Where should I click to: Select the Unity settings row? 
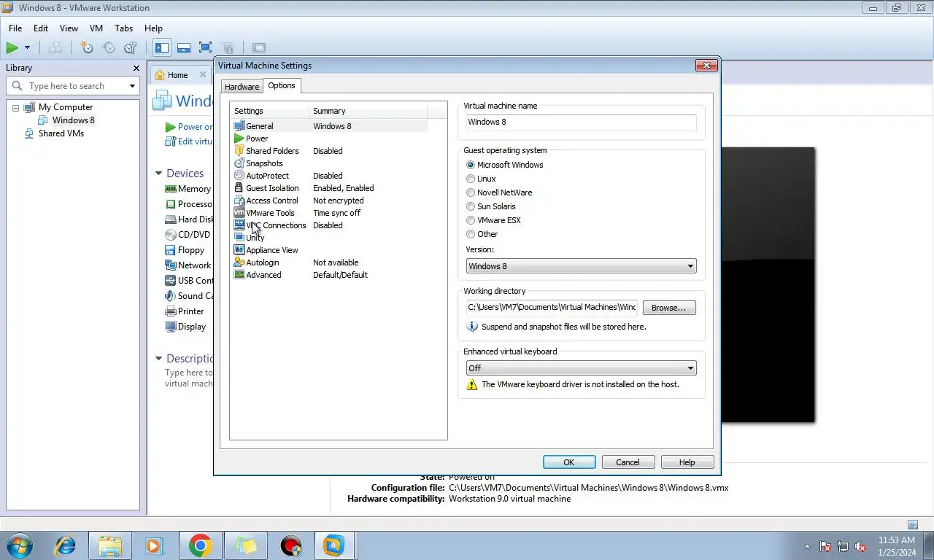[330, 238]
